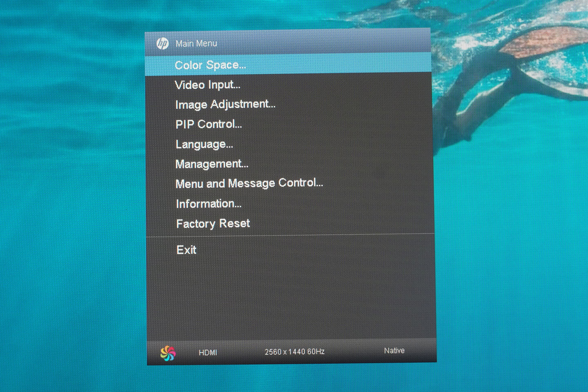588x392 pixels.
Task: View the Information screen
Action: pyautogui.click(x=208, y=203)
